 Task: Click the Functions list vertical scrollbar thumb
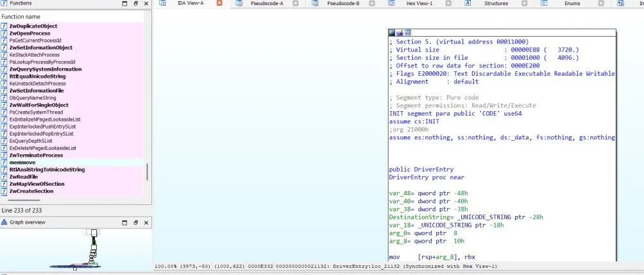pyautogui.click(x=147, y=172)
